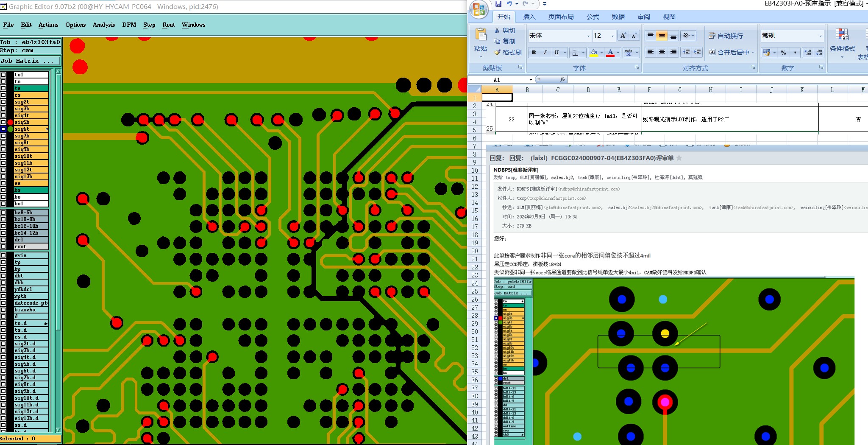
Task: Click the Job Matrix ... button
Action: tap(31, 61)
